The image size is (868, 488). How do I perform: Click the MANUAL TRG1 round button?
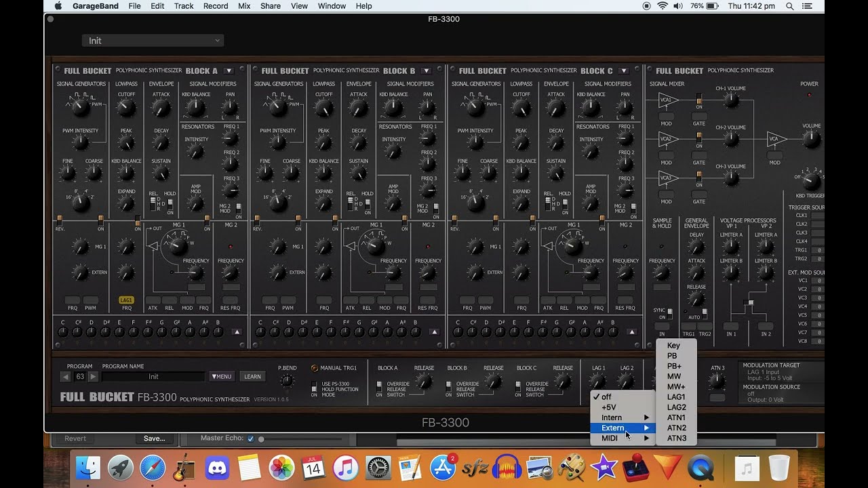coord(314,368)
